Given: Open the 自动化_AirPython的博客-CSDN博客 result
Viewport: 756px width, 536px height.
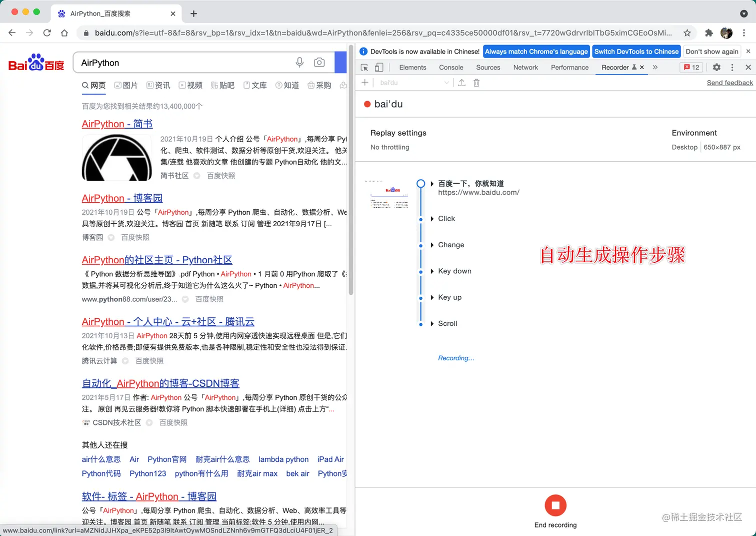Looking at the screenshot, I should 160,383.
